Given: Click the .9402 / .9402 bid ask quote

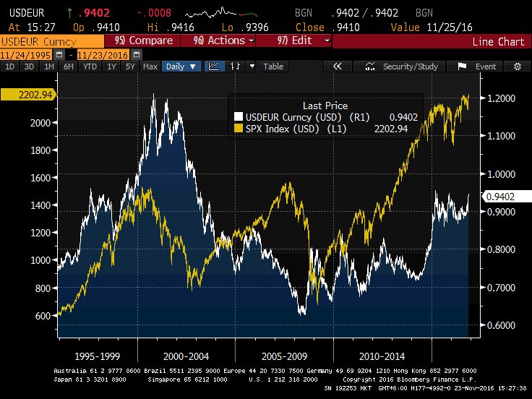Looking at the screenshot, I should click(x=364, y=13).
